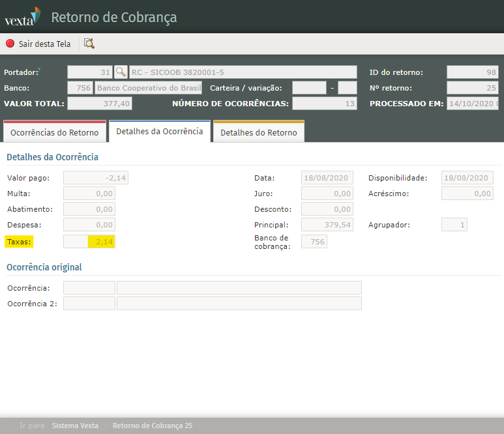The height and width of the screenshot is (434, 504).
Task: Click the Ocorrência 2 description field
Action: click(x=239, y=303)
